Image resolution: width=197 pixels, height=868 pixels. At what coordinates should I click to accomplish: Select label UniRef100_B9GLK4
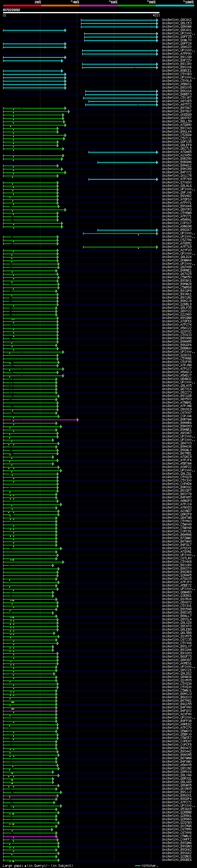tap(177, 131)
